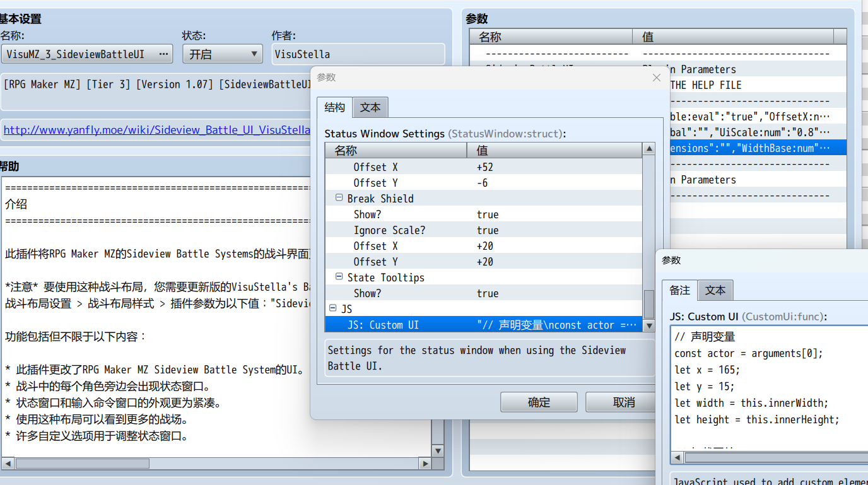The height and width of the screenshot is (485, 868).
Task: Collapse the Break Shield group
Action: coord(339,198)
